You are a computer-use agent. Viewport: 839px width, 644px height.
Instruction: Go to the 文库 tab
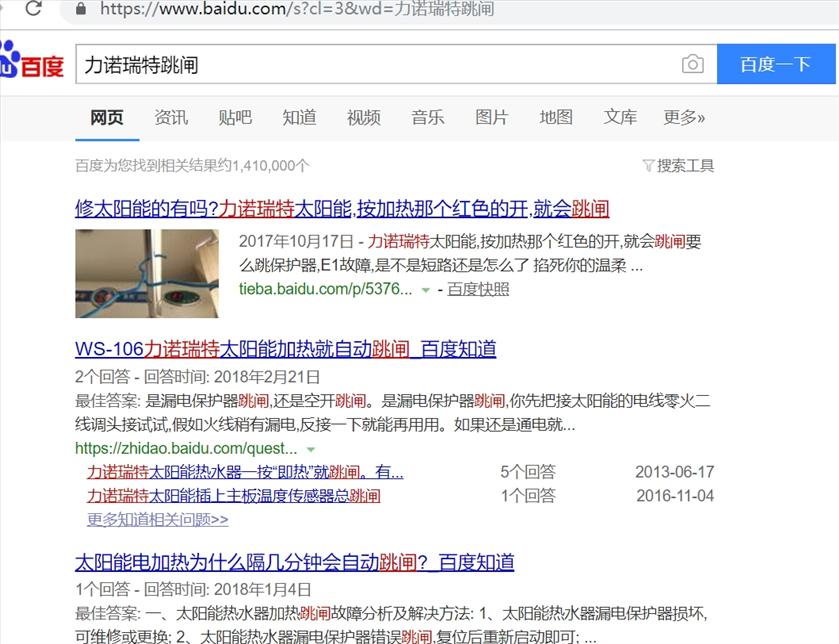pos(620,117)
